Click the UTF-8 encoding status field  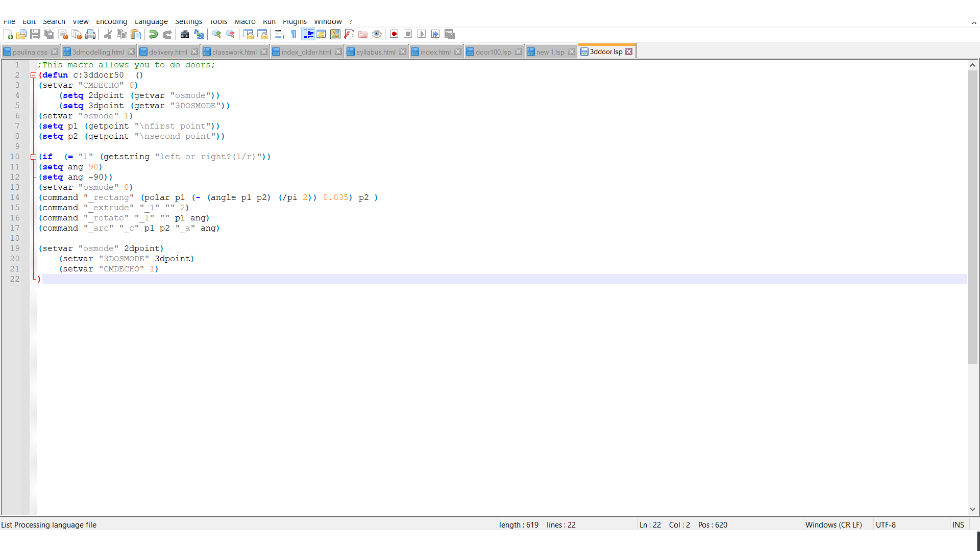coord(886,524)
